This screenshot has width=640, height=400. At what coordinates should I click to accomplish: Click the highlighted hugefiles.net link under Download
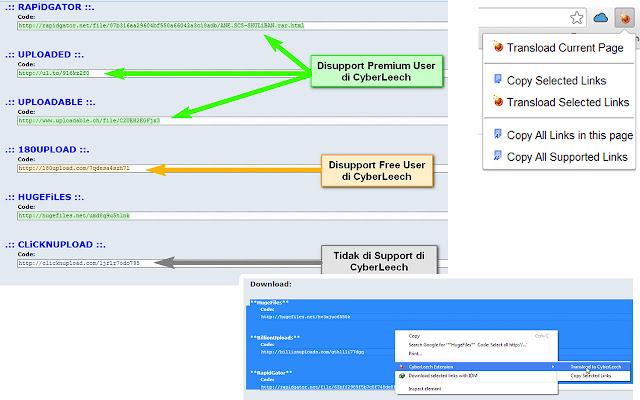(x=305, y=317)
